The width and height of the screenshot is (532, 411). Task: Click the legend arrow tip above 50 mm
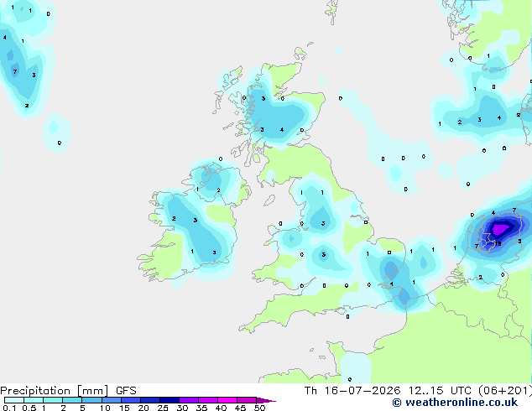tap(266, 400)
